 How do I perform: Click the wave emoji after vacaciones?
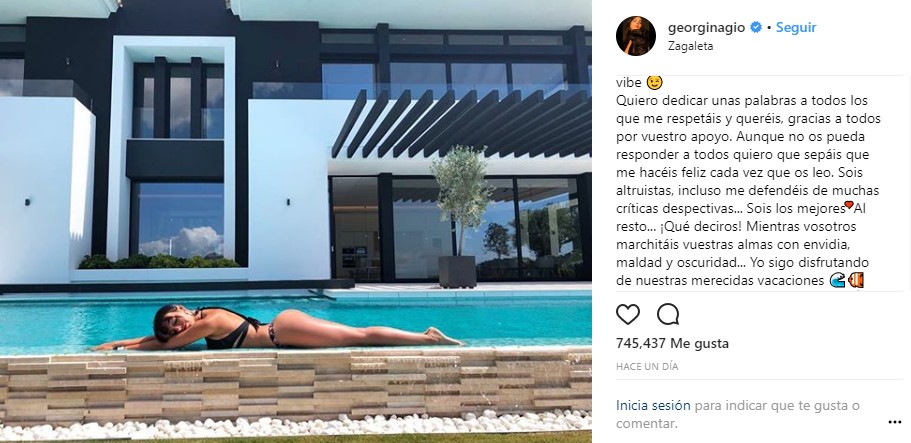pos(837,280)
